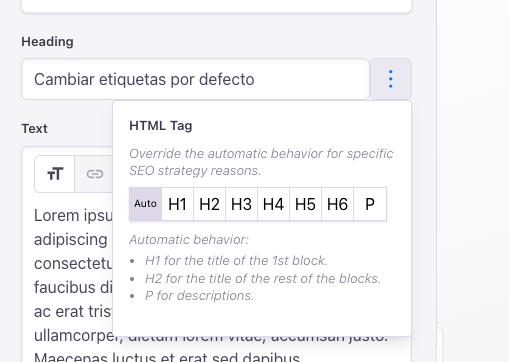Select the text size formatting tool
509x362 pixels.
click(x=55, y=174)
